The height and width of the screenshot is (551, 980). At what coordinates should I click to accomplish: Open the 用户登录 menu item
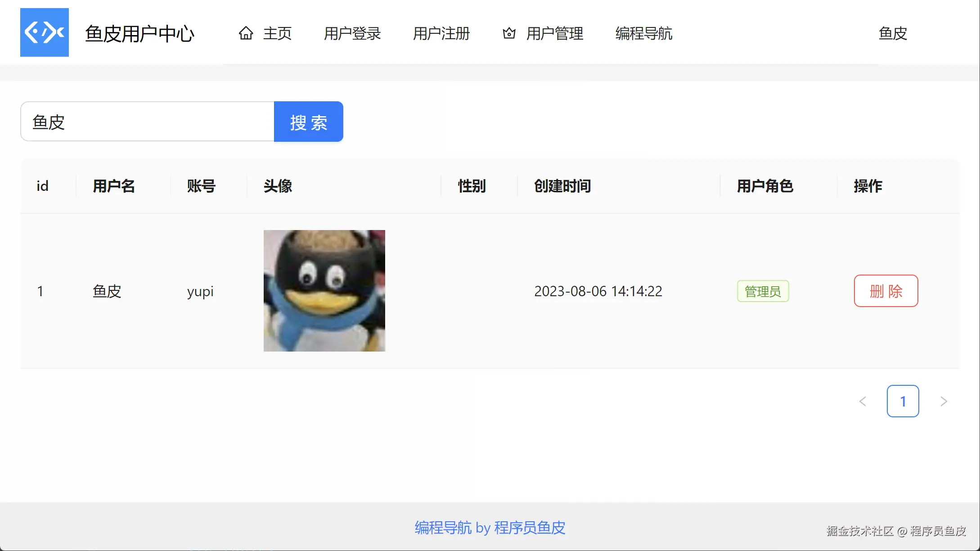[x=352, y=33]
